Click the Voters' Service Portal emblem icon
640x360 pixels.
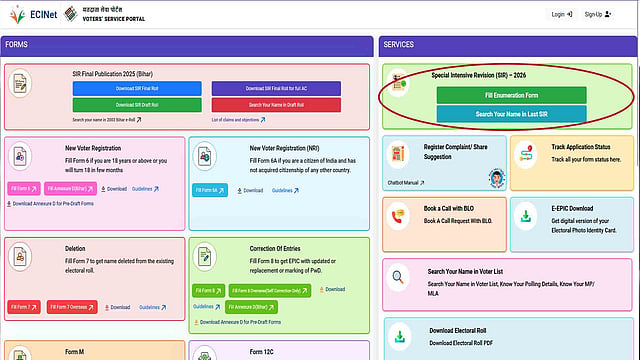click(71, 14)
